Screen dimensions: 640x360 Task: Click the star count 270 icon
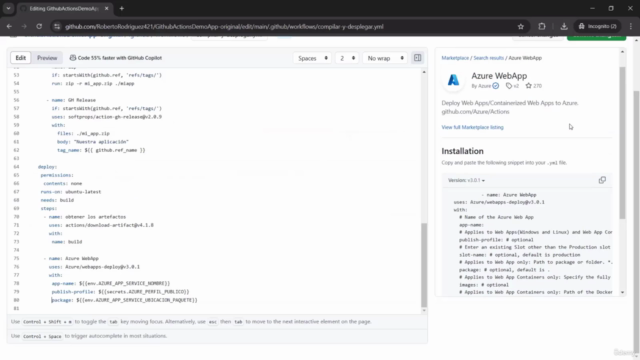(x=529, y=86)
